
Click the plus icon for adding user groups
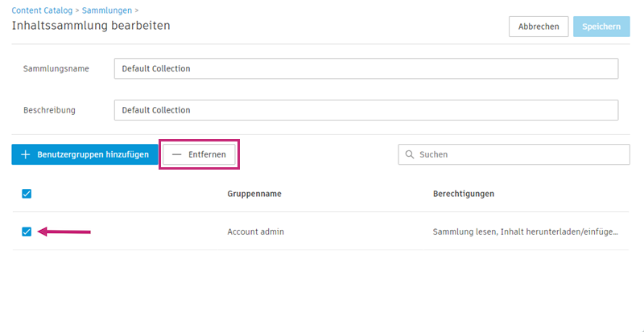pos(25,154)
